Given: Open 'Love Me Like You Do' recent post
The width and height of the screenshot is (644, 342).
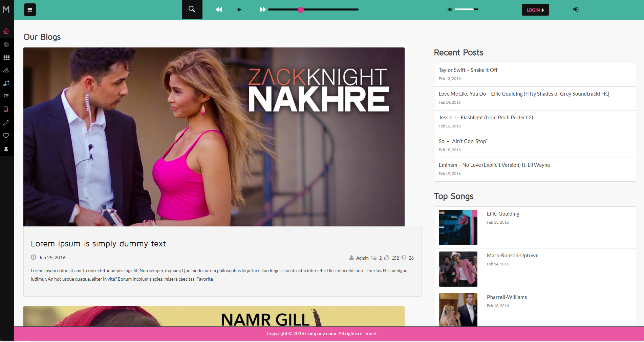Looking at the screenshot, I should point(524,94).
